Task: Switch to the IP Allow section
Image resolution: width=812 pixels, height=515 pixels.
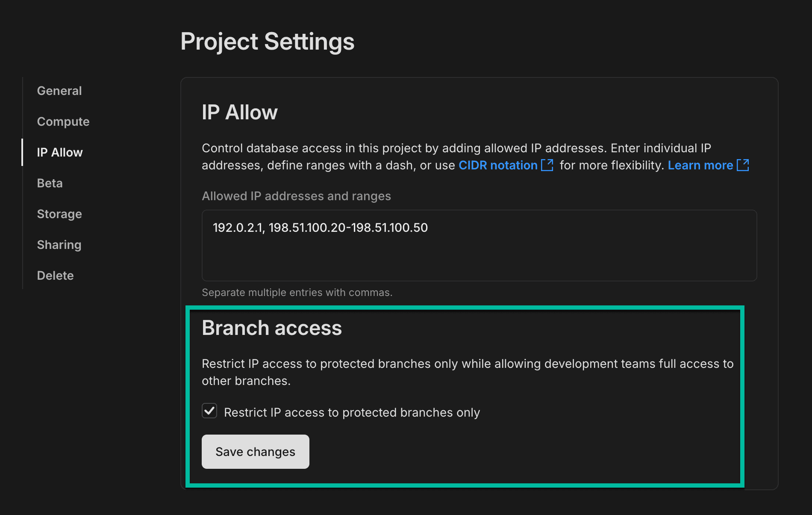Action: (59, 152)
